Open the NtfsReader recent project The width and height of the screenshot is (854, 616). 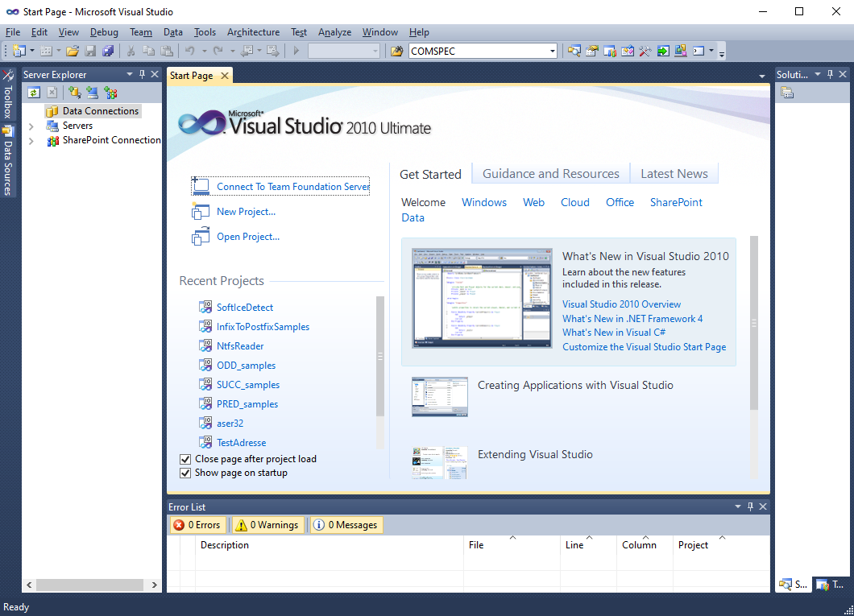pos(240,346)
